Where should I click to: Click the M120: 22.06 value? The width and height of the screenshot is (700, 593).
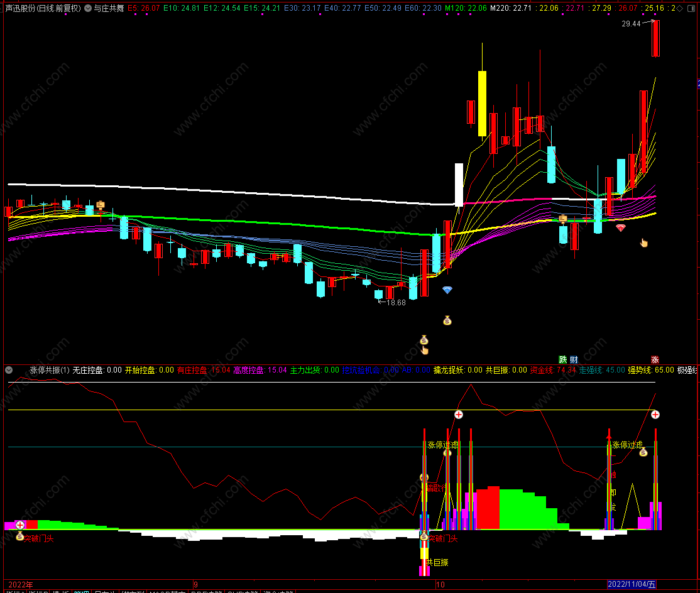pyautogui.click(x=466, y=8)
